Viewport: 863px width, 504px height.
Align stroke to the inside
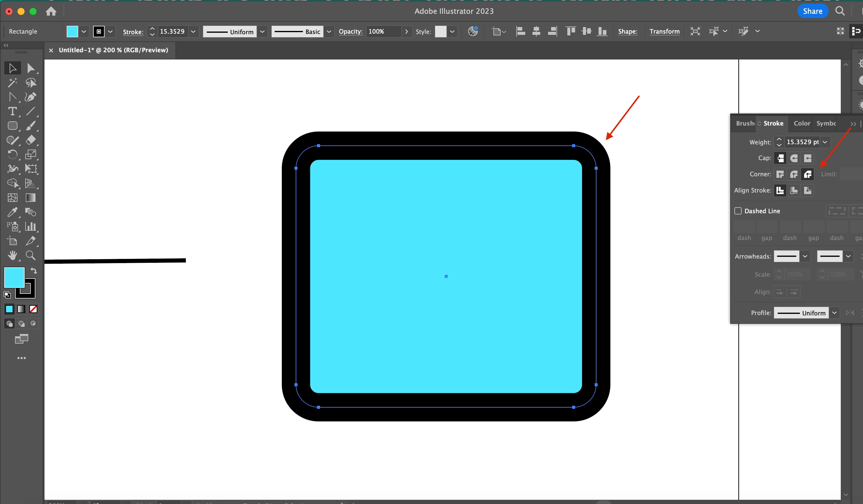[x=794, y=190]
